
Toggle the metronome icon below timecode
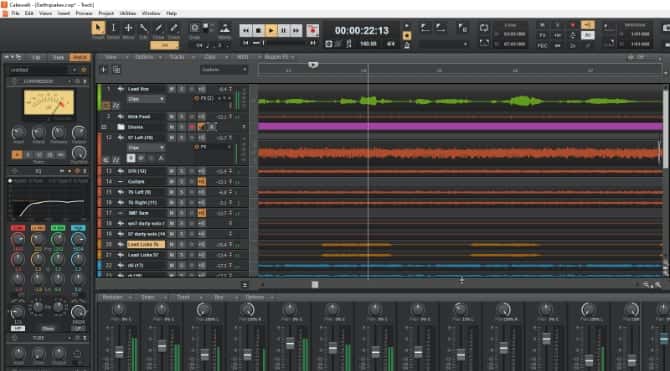pyautogui.click(x=349, y=44)
